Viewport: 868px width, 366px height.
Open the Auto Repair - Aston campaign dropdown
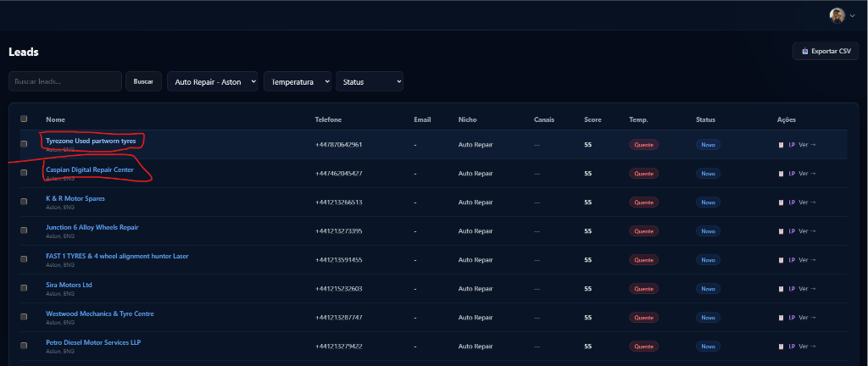pos(213,81)
